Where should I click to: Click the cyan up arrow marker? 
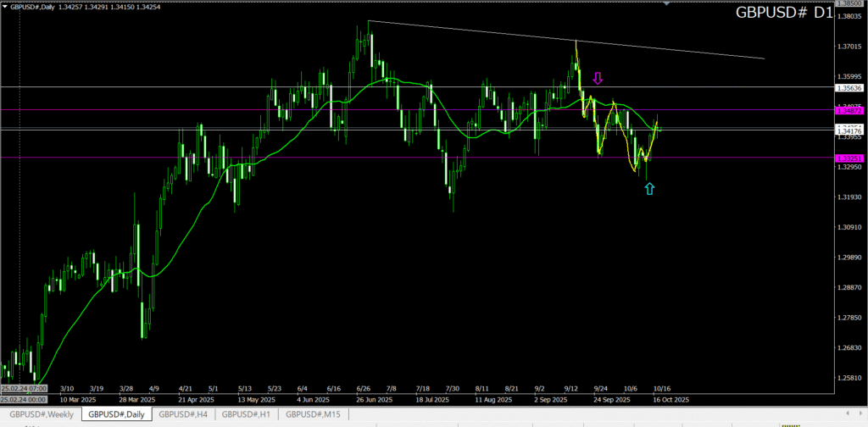[x=649, y=188]
